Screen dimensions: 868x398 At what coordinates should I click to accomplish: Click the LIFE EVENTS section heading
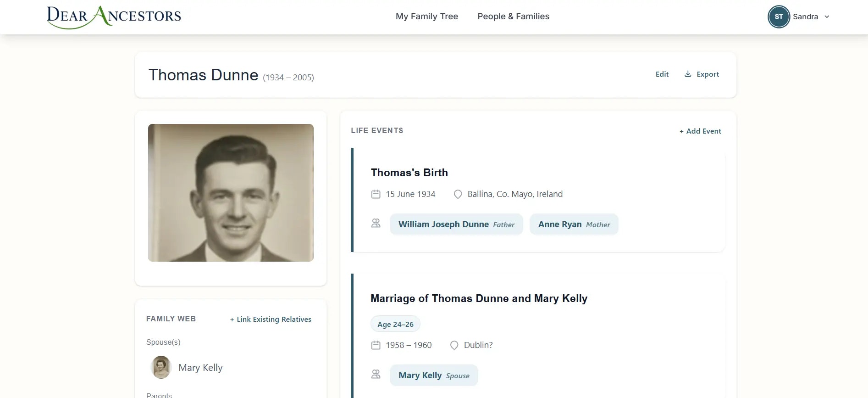[377, 131]
